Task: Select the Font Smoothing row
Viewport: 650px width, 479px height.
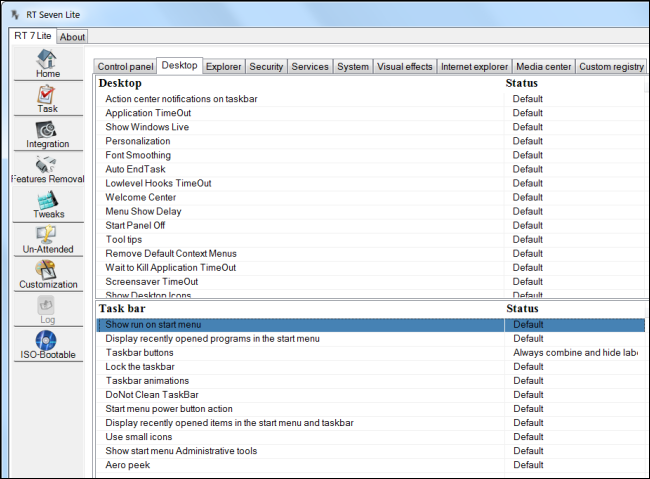Action: pyautogui.click(x=370, y=155)
